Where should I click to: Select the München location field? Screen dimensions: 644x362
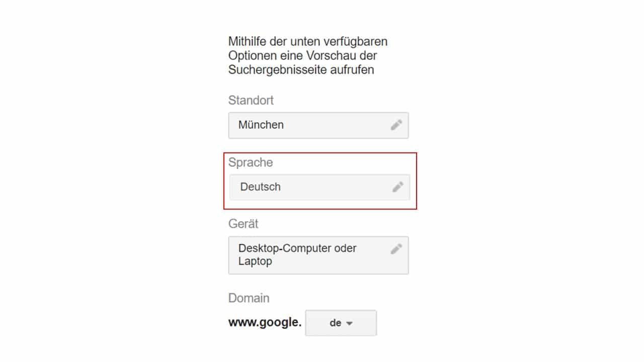click(x=318, y=125)
